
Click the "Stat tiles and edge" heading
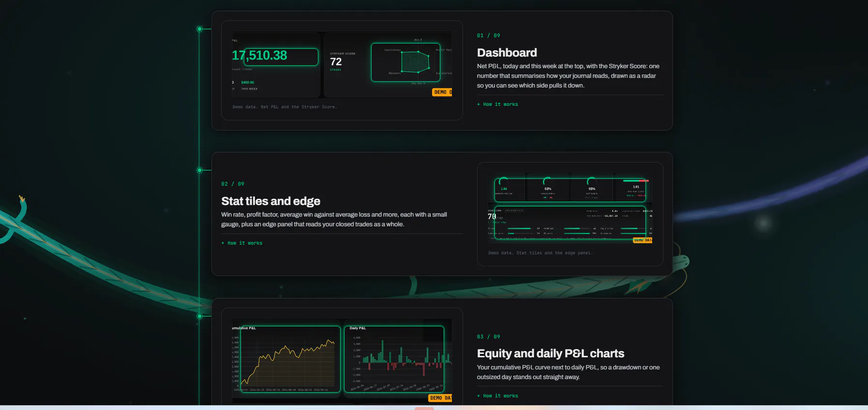271,201
